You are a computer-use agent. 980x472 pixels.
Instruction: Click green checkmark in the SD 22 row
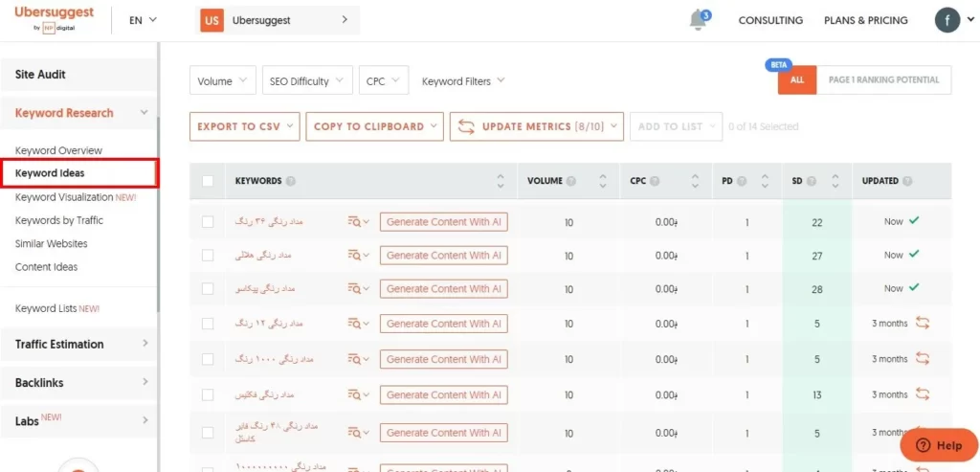[914, 221]
